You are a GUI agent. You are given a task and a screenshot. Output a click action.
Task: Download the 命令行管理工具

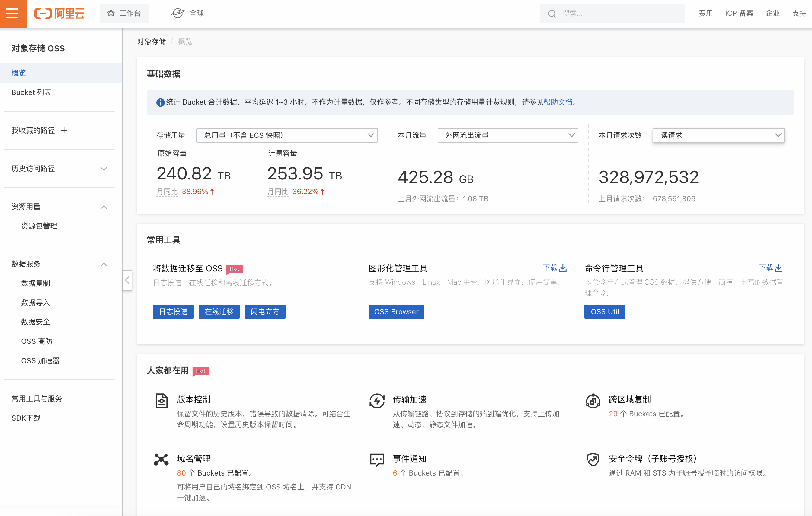pos(771,268)
